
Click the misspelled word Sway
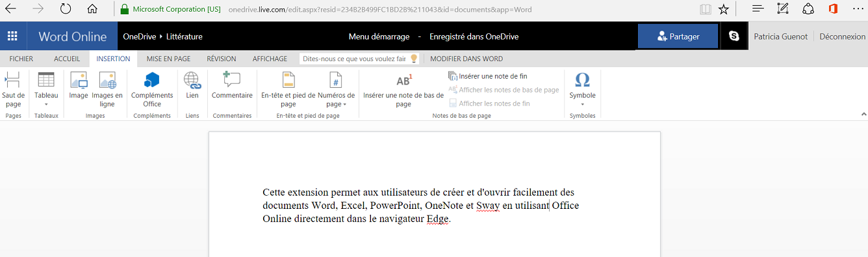click(x=487, y=206)
